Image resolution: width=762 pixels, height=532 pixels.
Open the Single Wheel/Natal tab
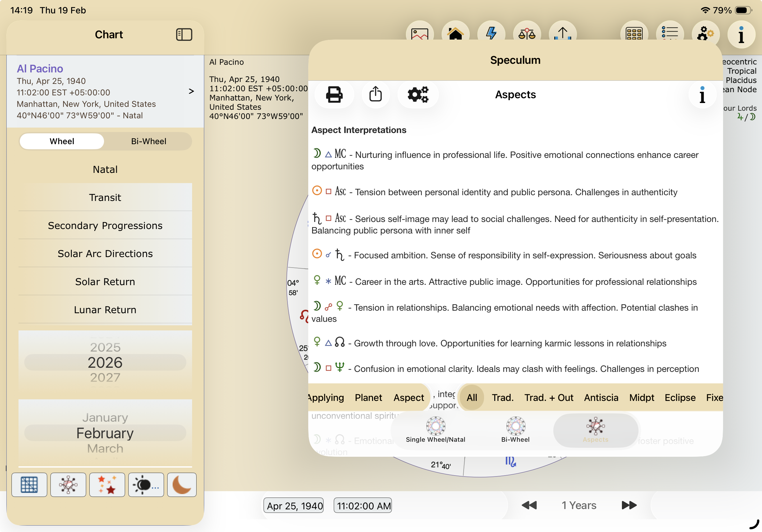coord(436,430)
